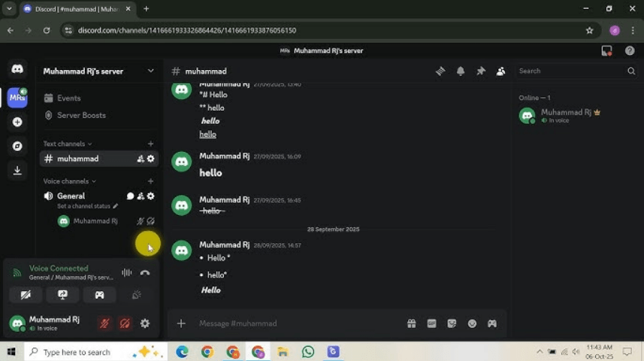Disconnect from voice with hang-up icon
Viewport: 644px width, 361px height.
[145, 272]
